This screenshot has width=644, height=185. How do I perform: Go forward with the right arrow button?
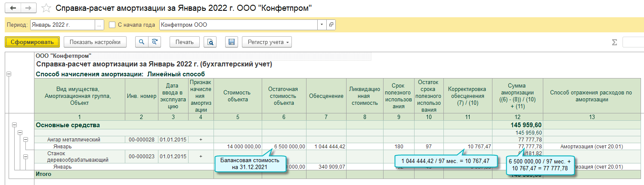click(x=28, y=8)
